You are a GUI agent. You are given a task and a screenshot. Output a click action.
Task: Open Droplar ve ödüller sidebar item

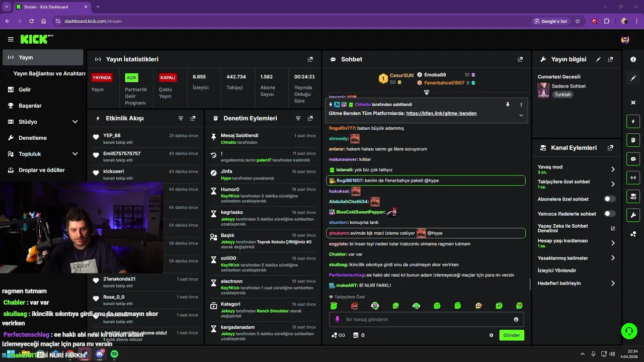tap(43, 170)
